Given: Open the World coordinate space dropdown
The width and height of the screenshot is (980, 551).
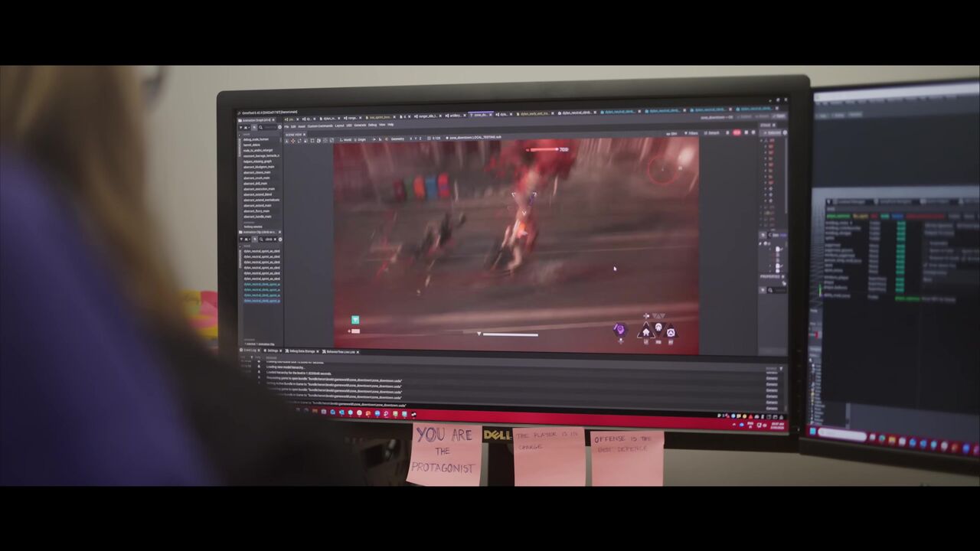Looking at the screenshot, I should point(346,139).
